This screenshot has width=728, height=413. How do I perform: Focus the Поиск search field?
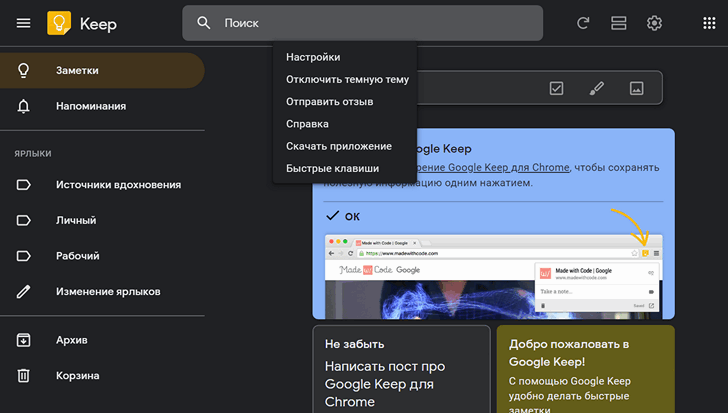tap(363, 23)
